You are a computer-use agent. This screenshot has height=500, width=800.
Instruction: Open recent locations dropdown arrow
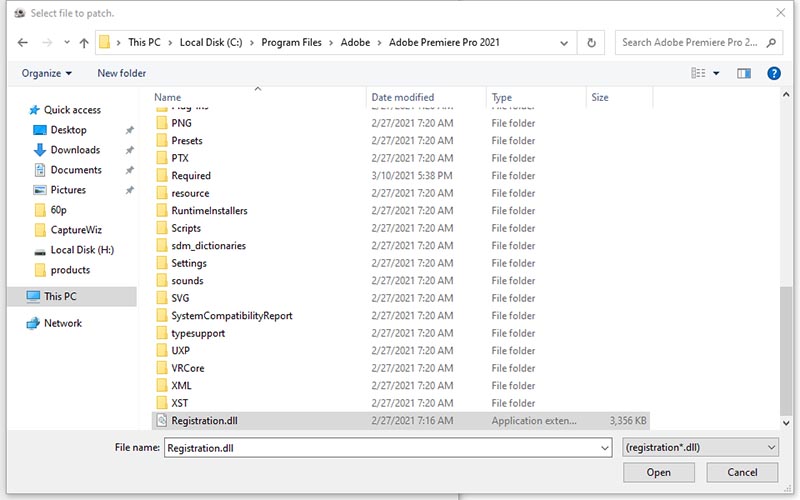(67, 43)
